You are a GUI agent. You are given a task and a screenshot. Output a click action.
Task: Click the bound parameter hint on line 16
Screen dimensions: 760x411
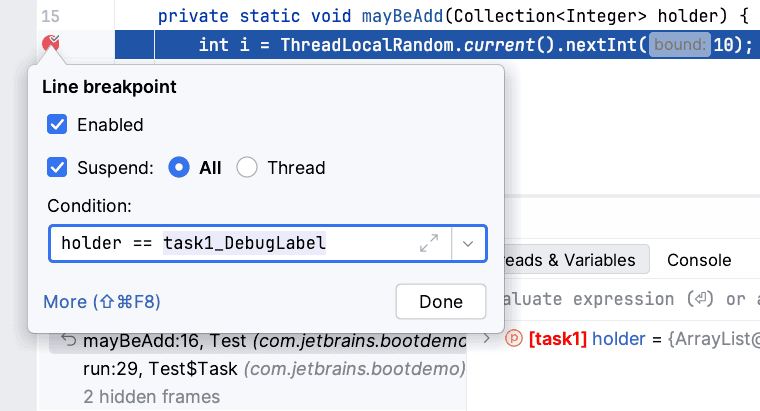point(679,45)
